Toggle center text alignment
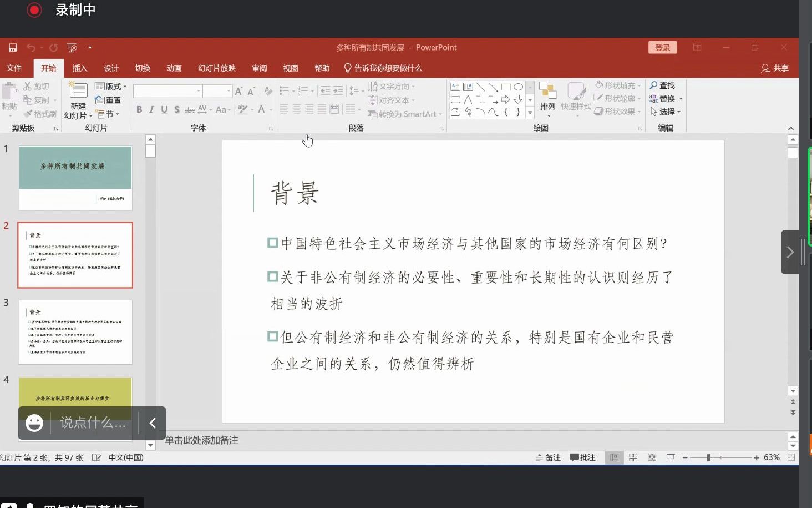The width and height of the screenshot is (812, 508). click(x=297, y=109)
